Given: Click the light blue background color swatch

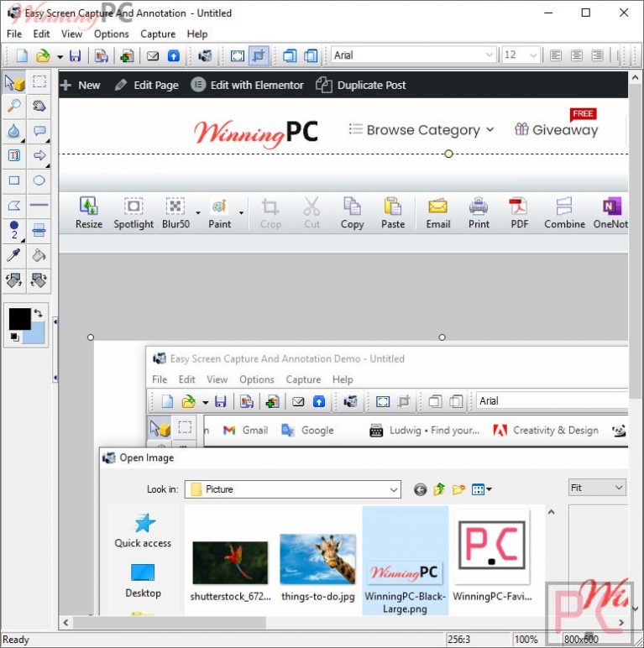Looking at the screenshot, I should [x=36, y=335].
